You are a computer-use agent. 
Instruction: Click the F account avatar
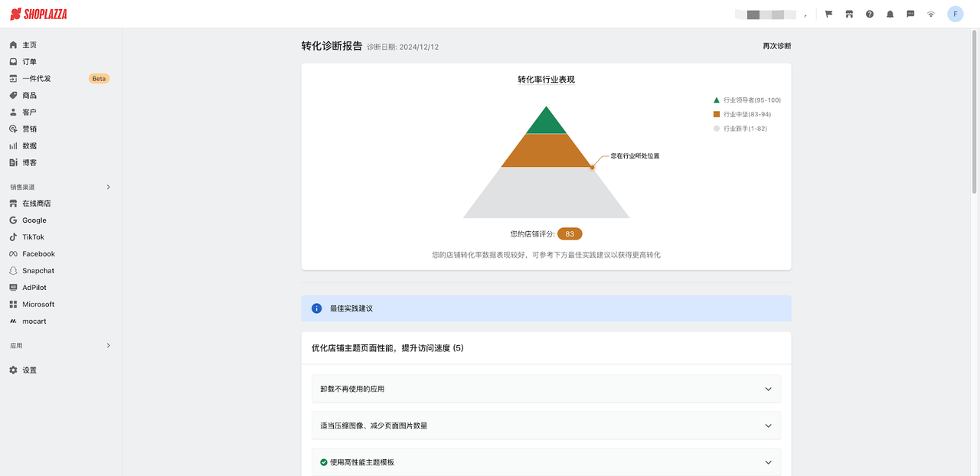[x=955, y=14]
